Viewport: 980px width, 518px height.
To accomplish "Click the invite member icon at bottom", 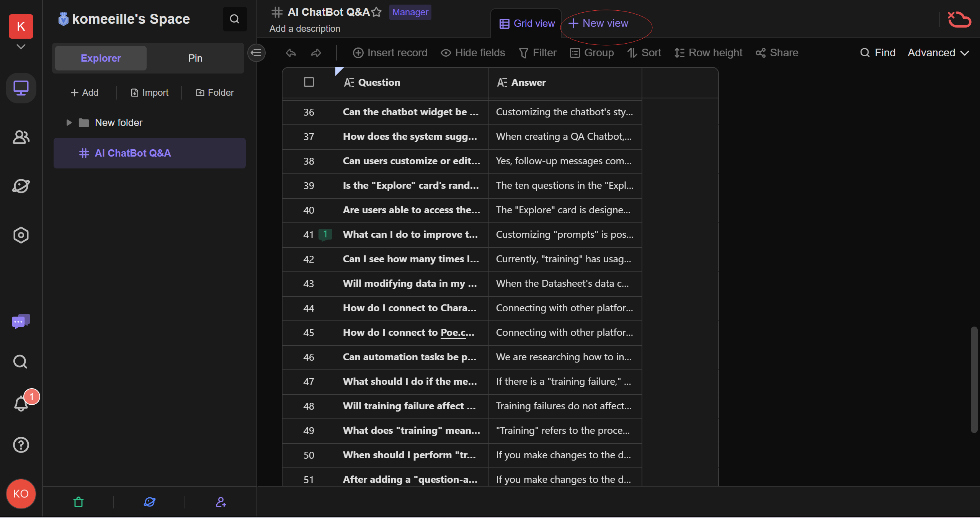I will point(221,502).
